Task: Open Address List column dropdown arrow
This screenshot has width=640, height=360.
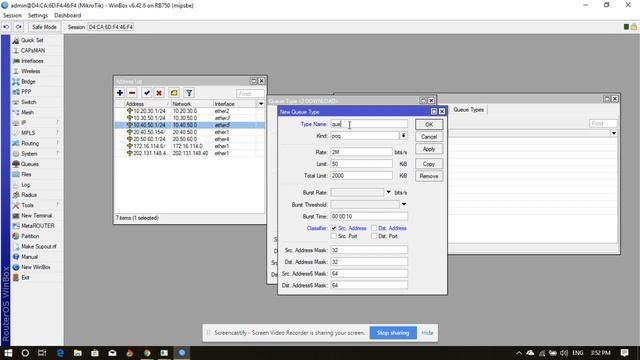Action: 261,104
